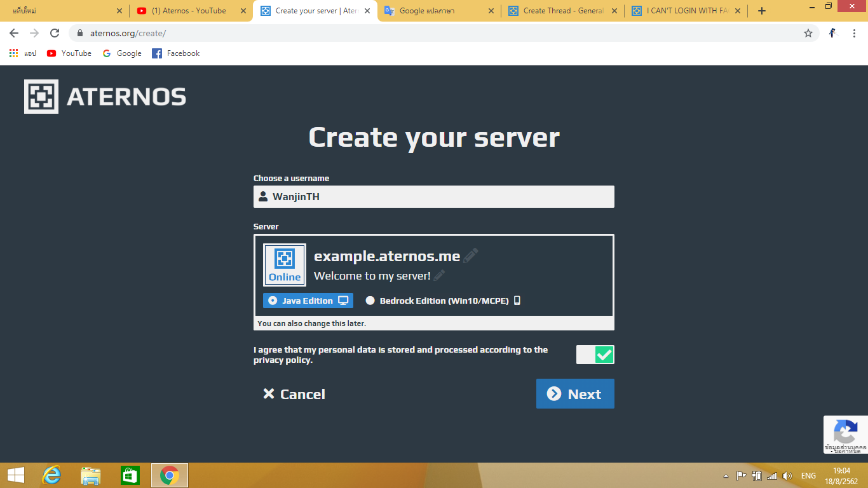Edit the example.aternos.me server address pencil
Viewport: 868px width, 488px height.
[x=470, y=256]
